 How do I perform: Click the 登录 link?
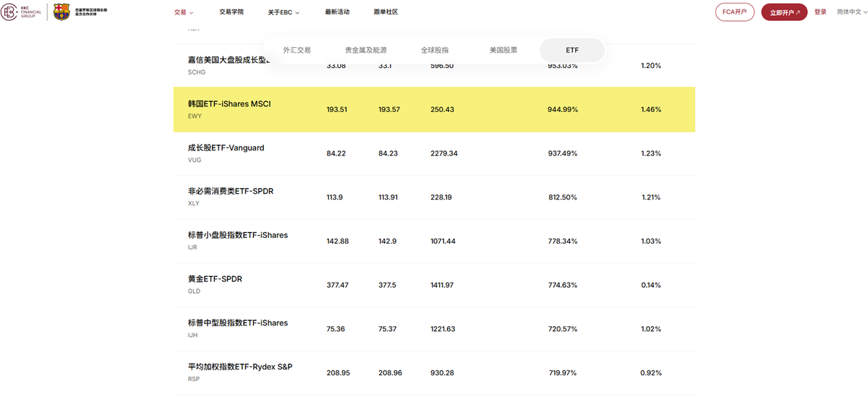pyautogui.click(x=820, y=12)
